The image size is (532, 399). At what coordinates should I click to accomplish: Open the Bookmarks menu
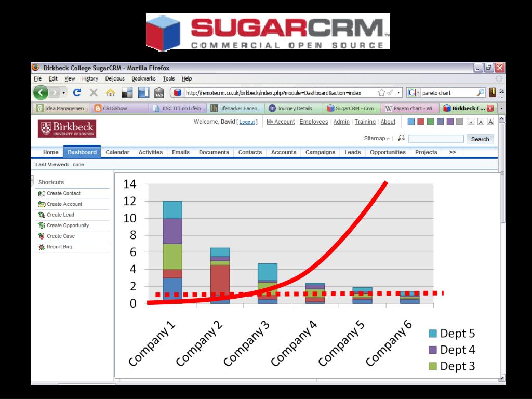[143, 79]
